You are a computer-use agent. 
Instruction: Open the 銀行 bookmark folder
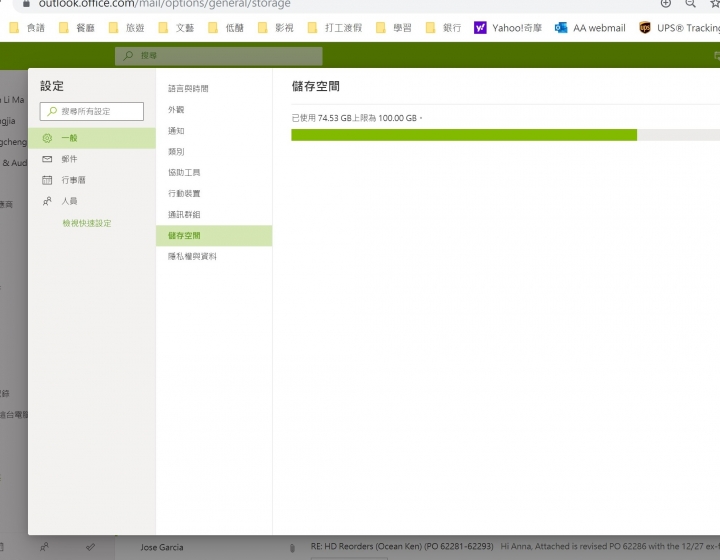click(443, 28)
